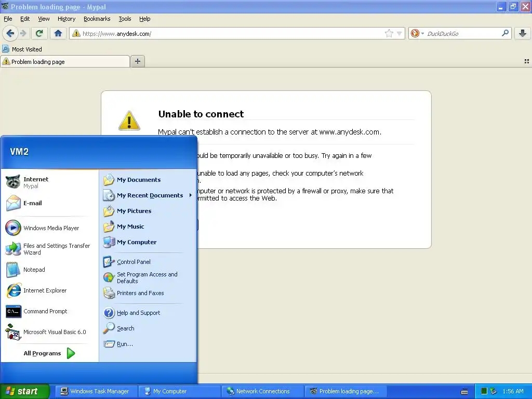532x399 pixels.
Task: Click the 1:56 AM system clock
Action: [513, 391]
